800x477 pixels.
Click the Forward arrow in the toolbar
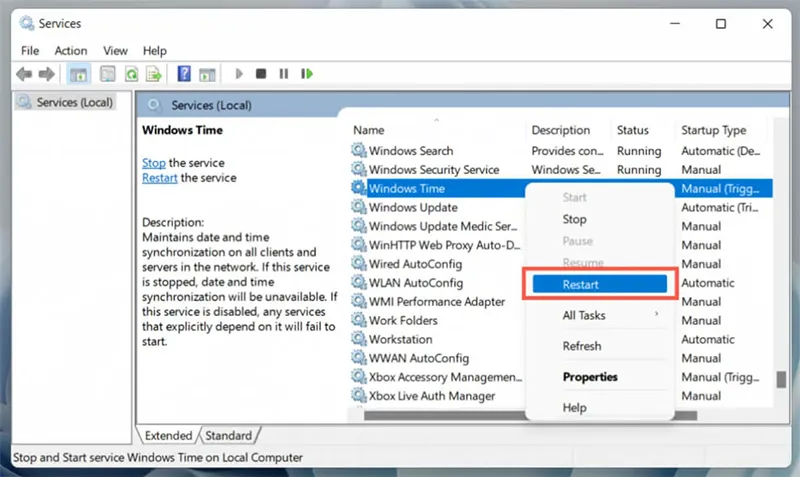pyautogui.click(x=46, y=73)
